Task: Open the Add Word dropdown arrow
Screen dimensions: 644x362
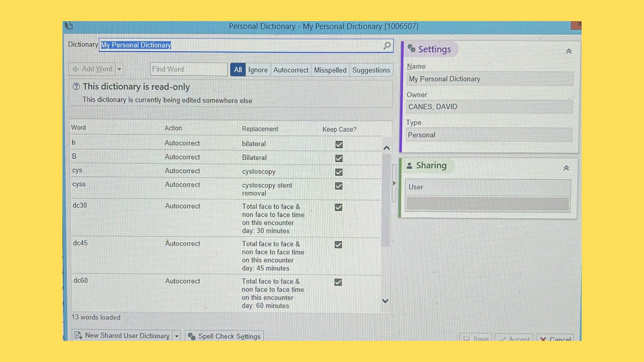Action: (x=119, y=69)
